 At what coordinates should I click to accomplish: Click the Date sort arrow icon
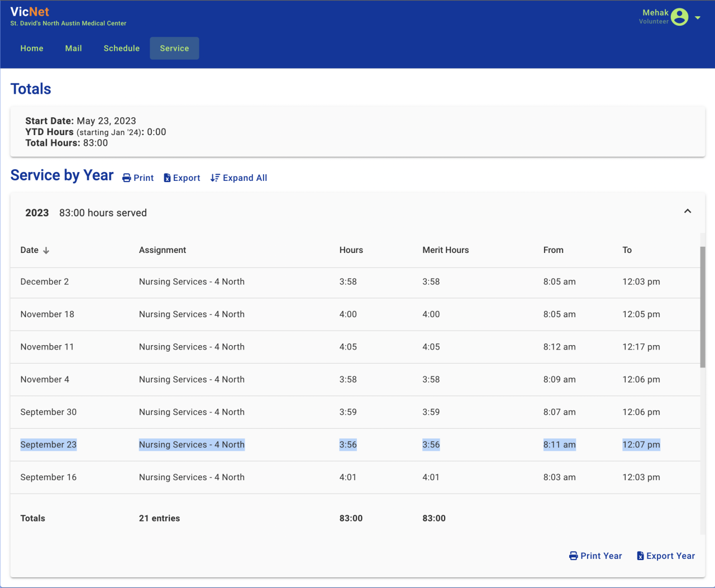click(46, 251)
